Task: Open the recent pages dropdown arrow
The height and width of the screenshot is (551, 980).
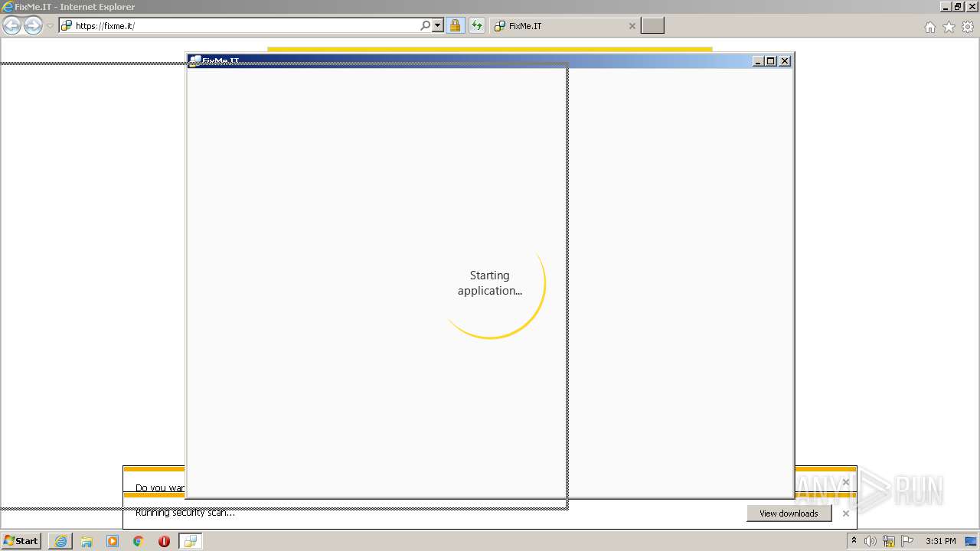Action: click(x=50, y=26)
